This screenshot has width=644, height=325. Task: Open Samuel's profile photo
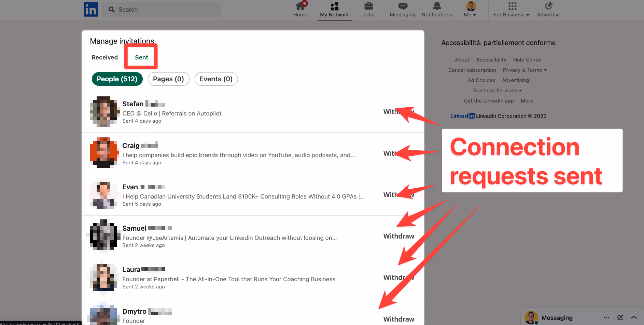coord(103,235)
